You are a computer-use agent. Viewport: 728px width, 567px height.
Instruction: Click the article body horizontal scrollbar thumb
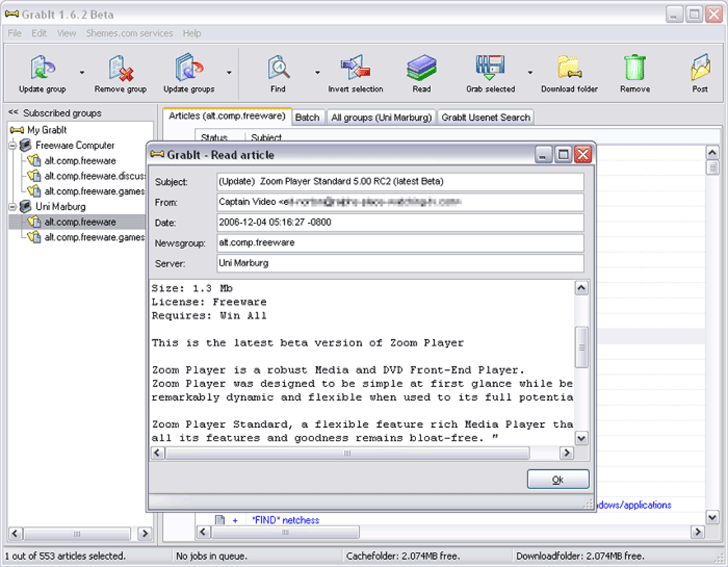348,453
